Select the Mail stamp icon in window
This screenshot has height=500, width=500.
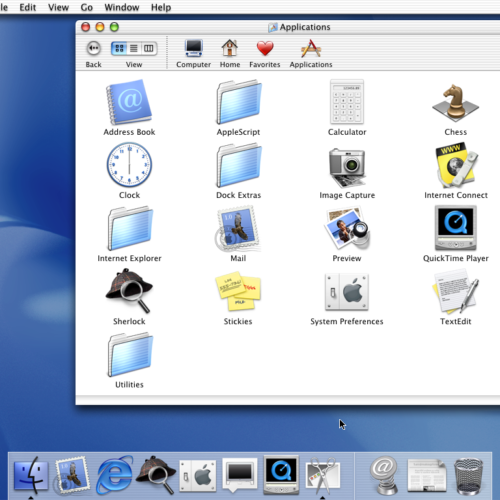238,229
